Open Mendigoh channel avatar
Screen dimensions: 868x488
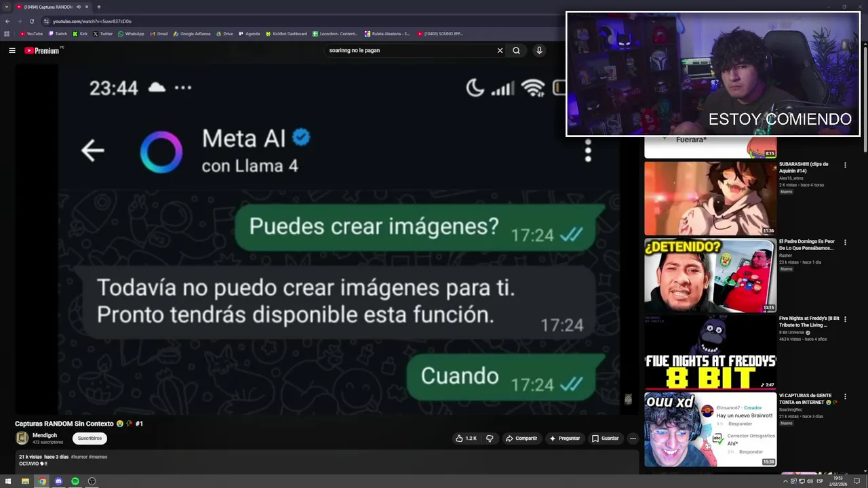point(22,439)
